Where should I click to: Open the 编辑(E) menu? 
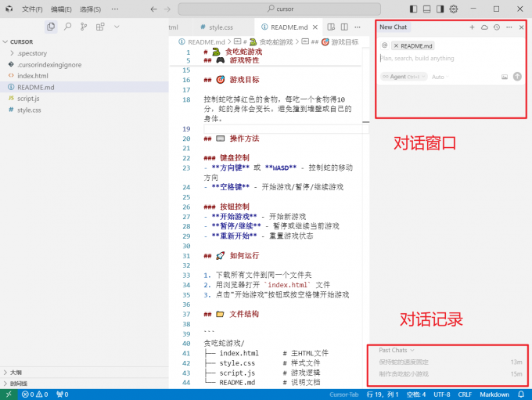point(61,9)
